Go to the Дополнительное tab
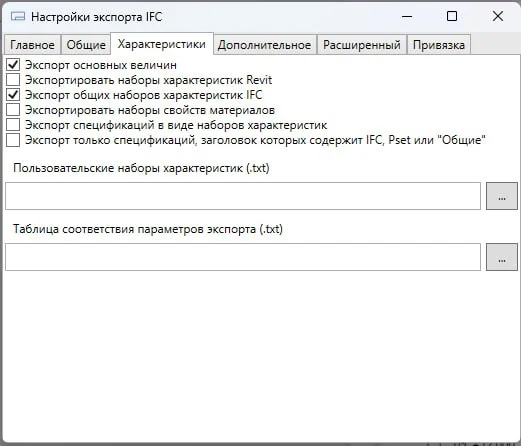 coord(264,45)
